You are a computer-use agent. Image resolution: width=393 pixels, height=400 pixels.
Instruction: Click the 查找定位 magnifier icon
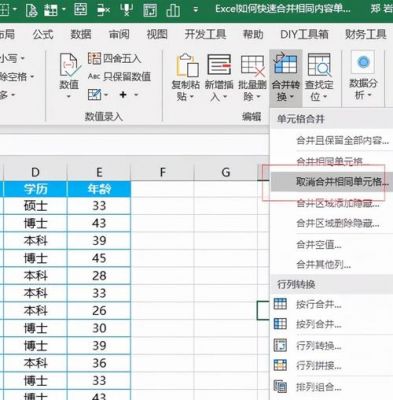click(x=319, y=65)
